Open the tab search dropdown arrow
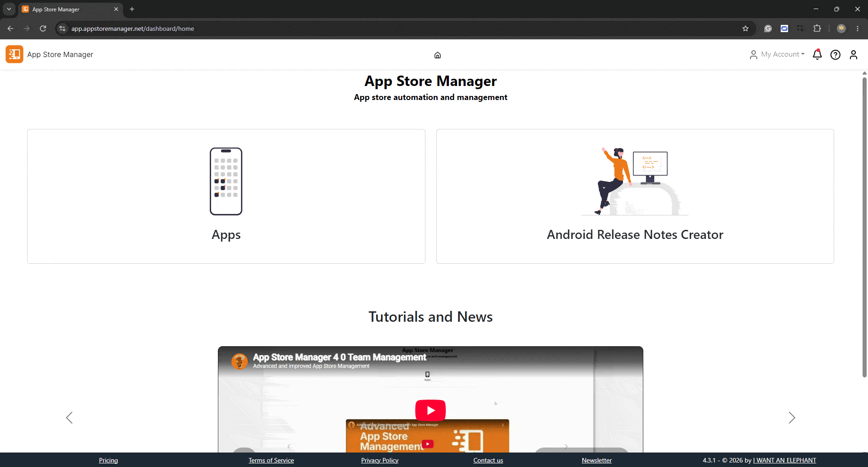 pos(9,9)
